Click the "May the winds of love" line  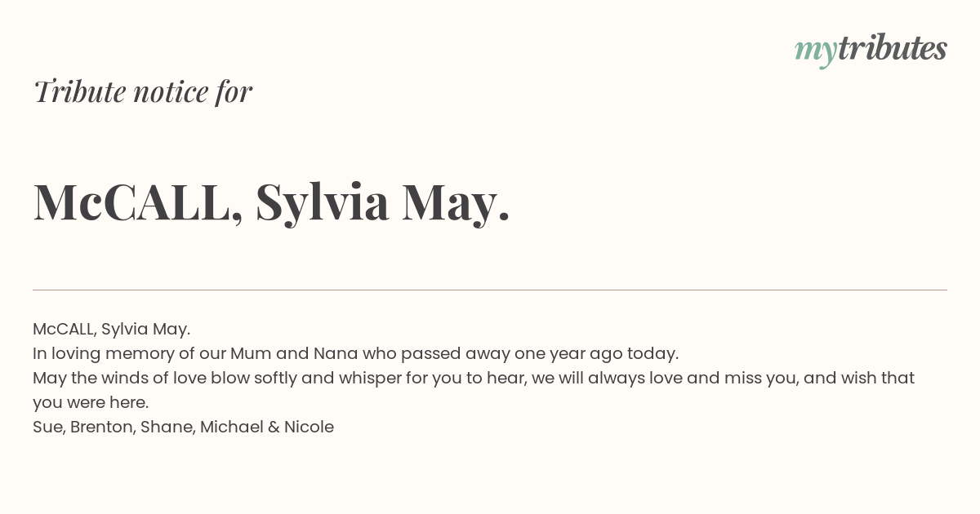(x=474, y=378)
